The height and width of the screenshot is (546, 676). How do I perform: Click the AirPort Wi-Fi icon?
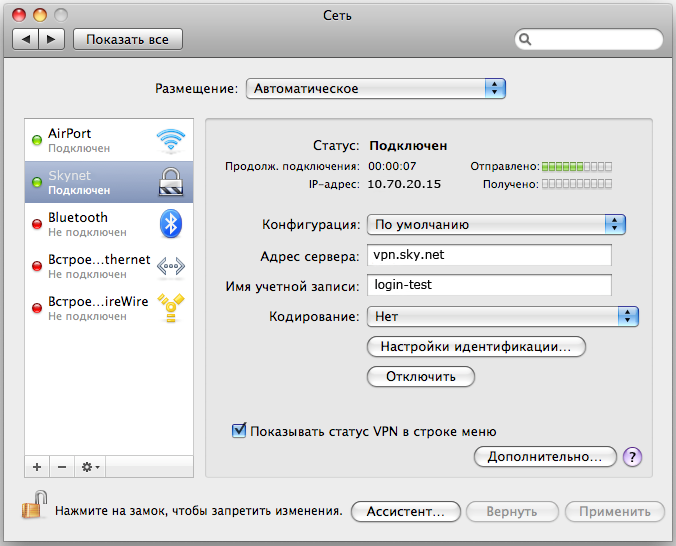point(171,141)
